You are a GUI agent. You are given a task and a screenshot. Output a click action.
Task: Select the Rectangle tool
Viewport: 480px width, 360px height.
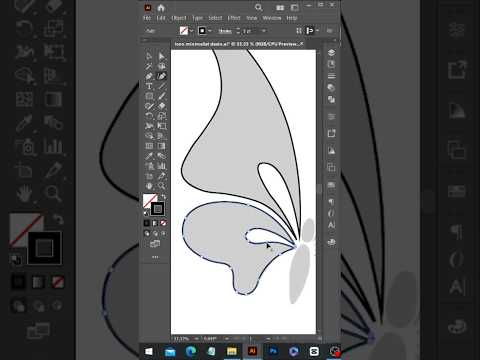pyautogui.click(x=149, y=96)
